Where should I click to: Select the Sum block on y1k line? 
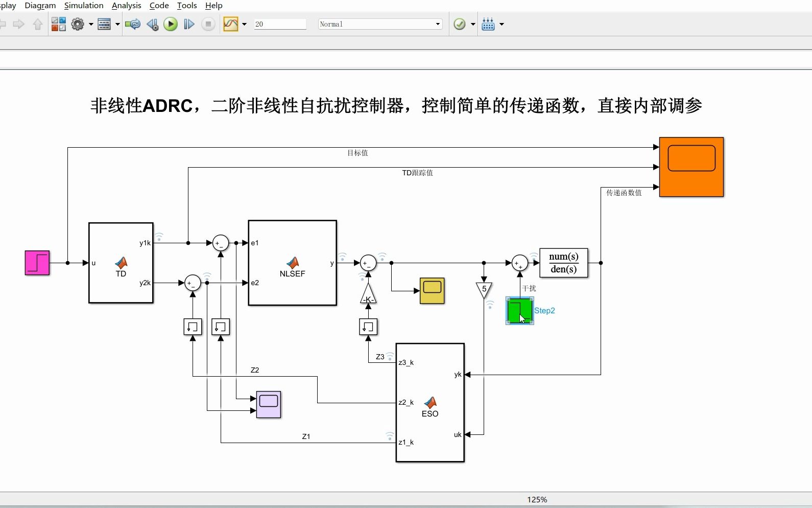pos(221,243)
